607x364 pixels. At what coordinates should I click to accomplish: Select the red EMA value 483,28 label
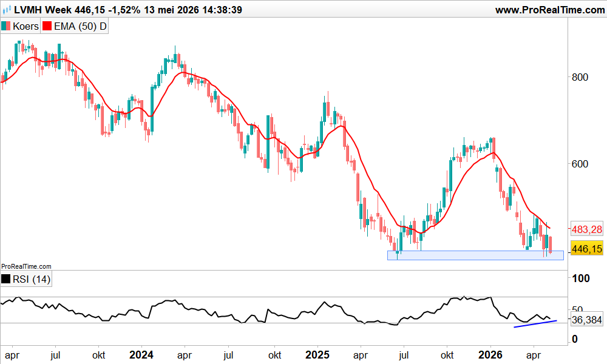(x=587, y=229)
